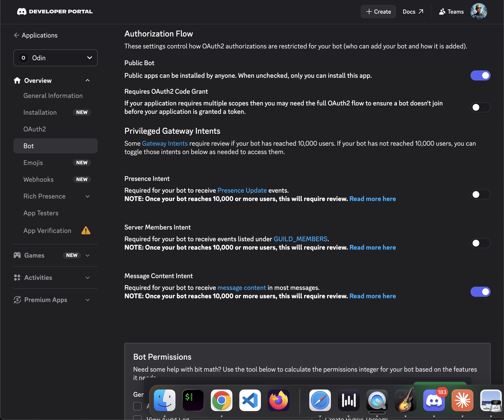The width and height of the screenshot is (504, 420).
Task: Check the first General Permissions checkbox
Action: coord(137,406)
